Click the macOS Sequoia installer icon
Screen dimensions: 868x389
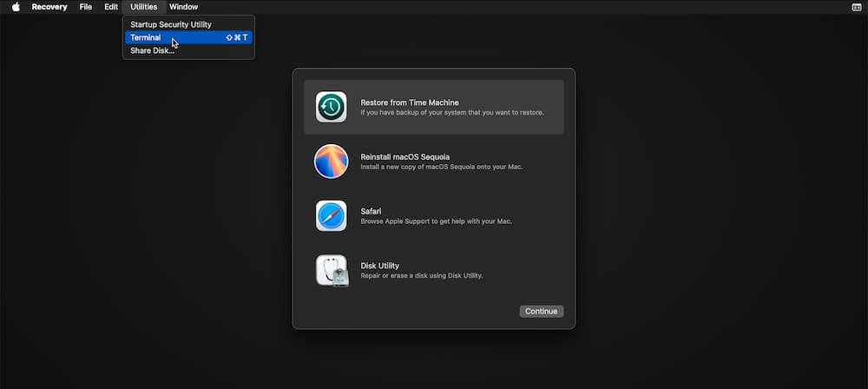coord(331,162)
